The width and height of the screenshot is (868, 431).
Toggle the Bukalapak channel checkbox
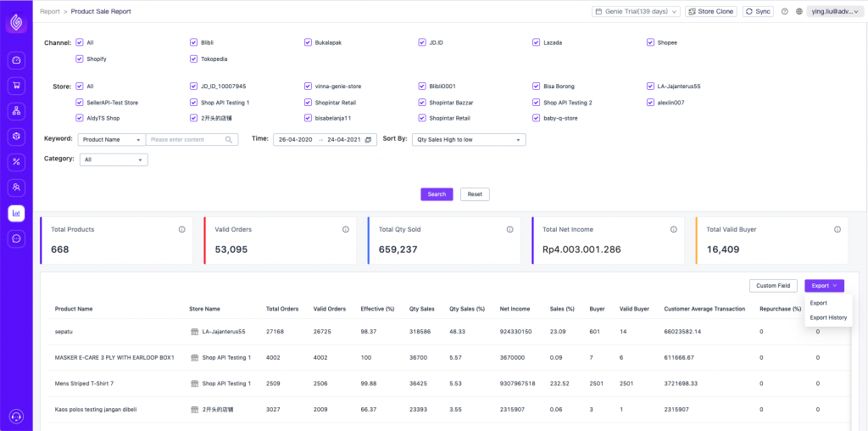[308, 42]
